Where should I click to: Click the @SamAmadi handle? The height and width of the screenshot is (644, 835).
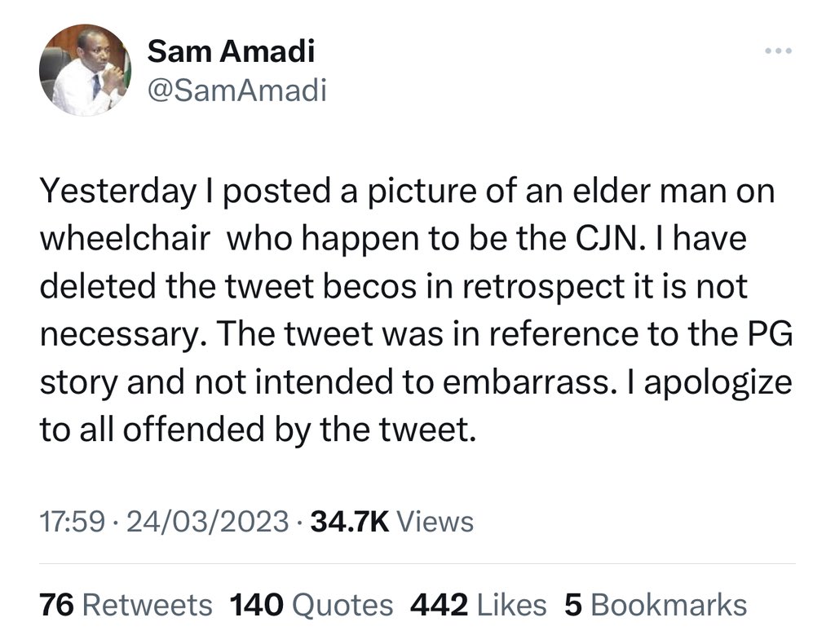click(236, 90)
